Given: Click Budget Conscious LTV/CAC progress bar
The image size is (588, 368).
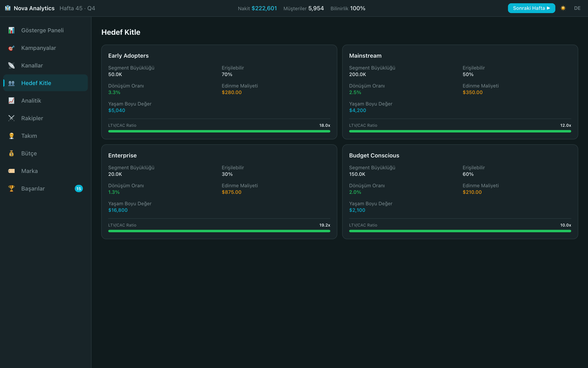Looking at the screenshot, I should click(x=460, y=231).
